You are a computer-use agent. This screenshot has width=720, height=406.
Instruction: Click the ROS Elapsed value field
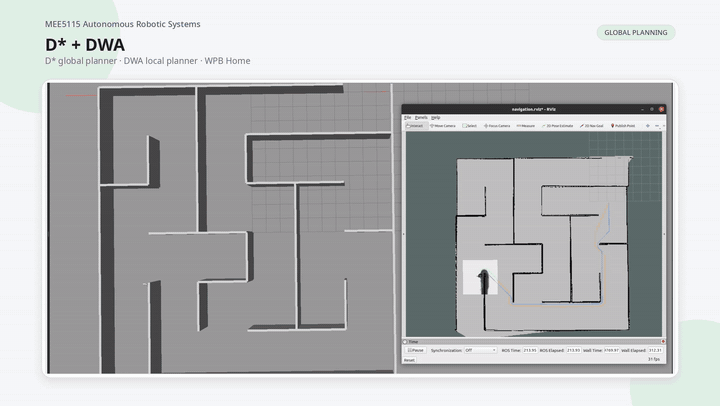573,350
